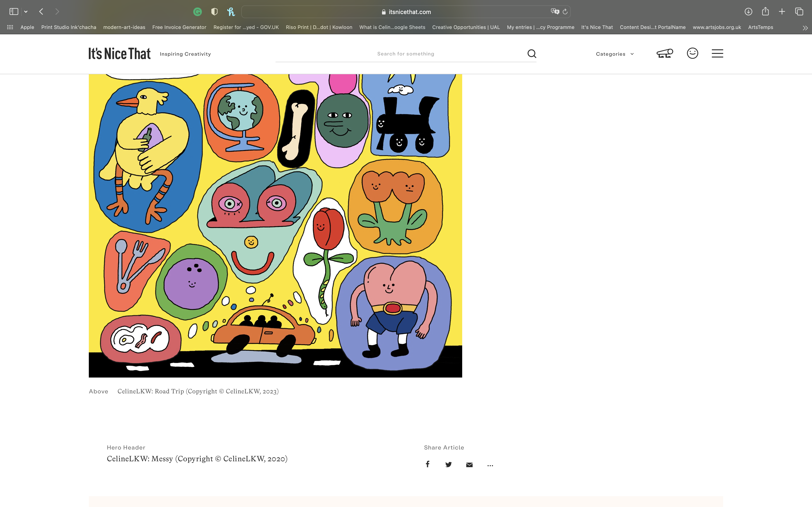812x507 pixels.
Task: Show more bookmarks overflow chevron
Action: [x=805, y=28]
